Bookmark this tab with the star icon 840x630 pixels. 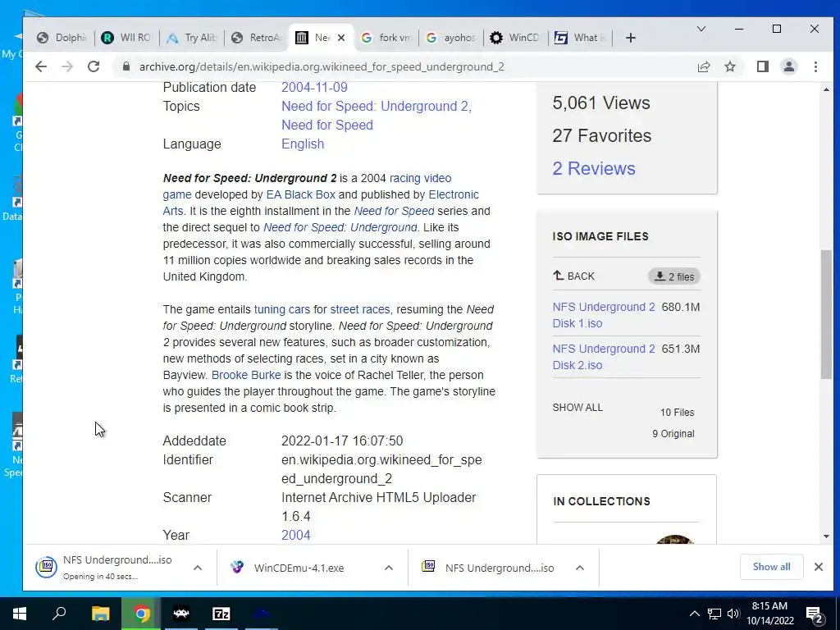729,66
